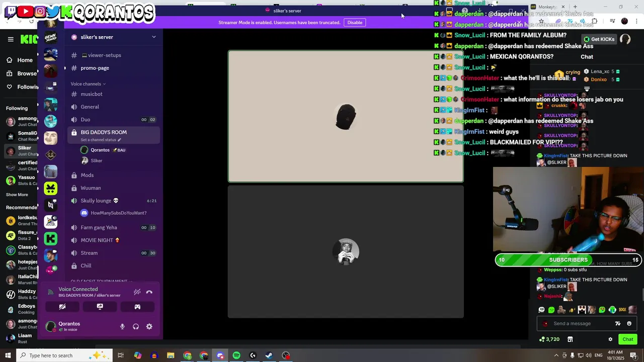The image size is (644, 362).
Task: Open the 7TV emote button in chat input
Action: (x=618, y=324)
